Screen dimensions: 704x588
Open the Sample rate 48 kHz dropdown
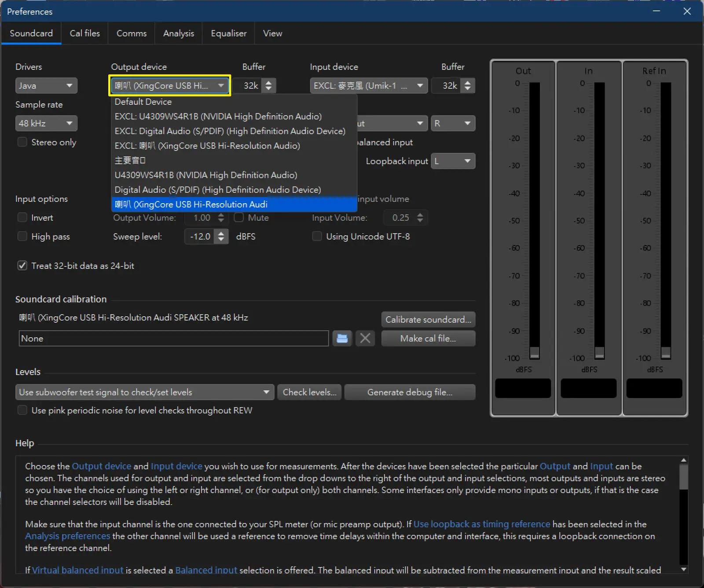click(x=46, y=124)
